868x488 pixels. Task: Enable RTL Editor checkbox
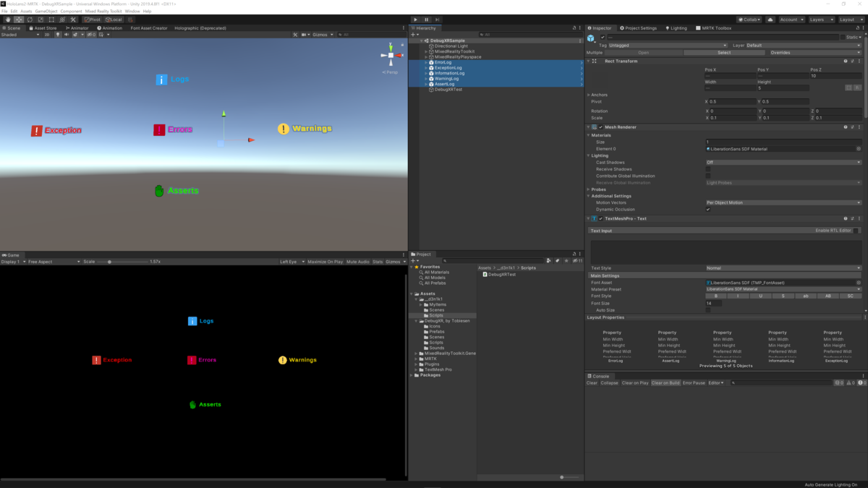tap(856, 231)
